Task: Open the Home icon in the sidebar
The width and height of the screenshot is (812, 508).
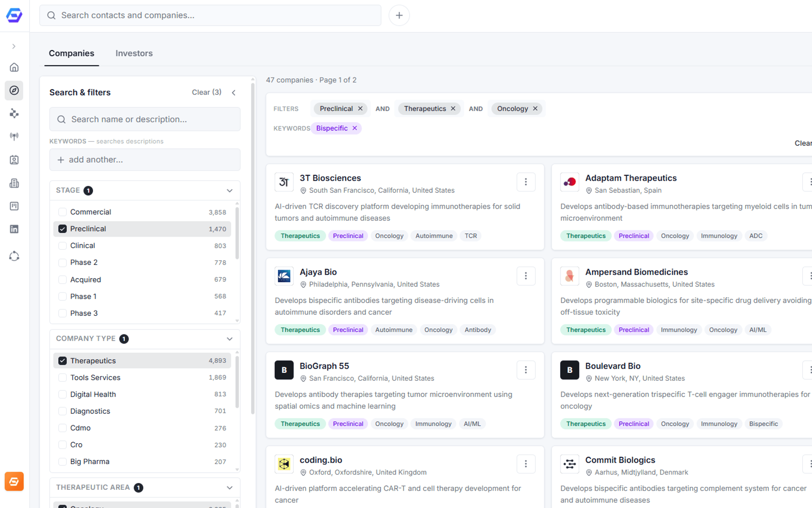Action: pos(14,67)
